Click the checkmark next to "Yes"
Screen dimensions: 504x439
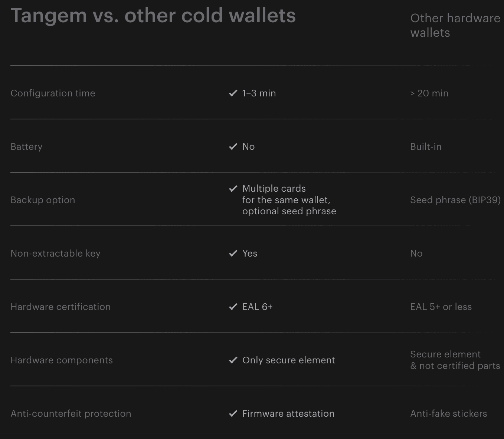click(x=233, y=253)
